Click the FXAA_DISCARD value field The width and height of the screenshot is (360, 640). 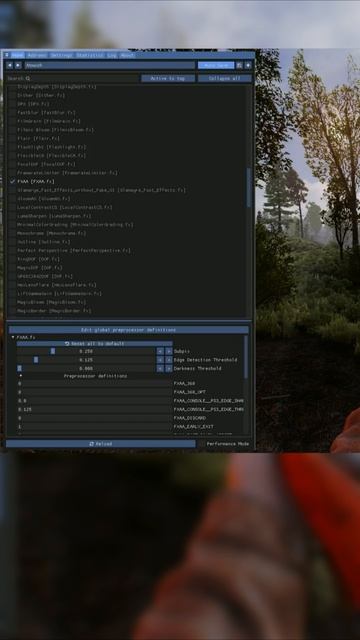pos(95,418)
